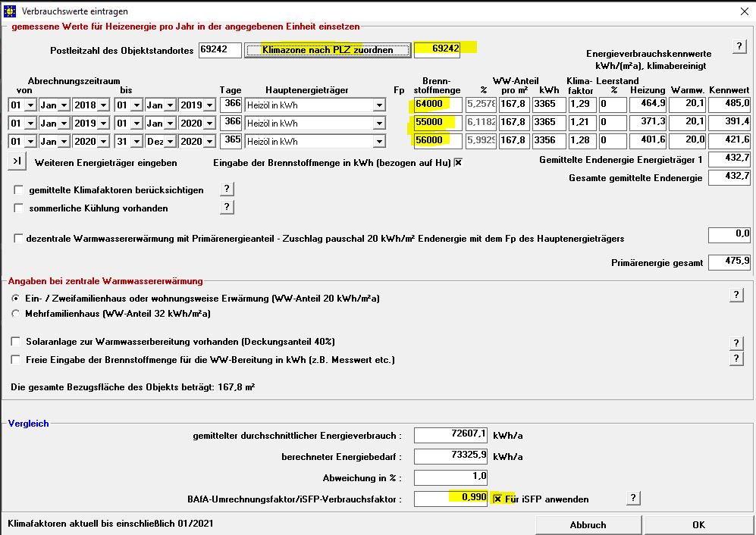The width and height of the screenshot is (756, 535).
Task: Click the Klimafaktor field showing 1,29
Action: coord(582,105)
